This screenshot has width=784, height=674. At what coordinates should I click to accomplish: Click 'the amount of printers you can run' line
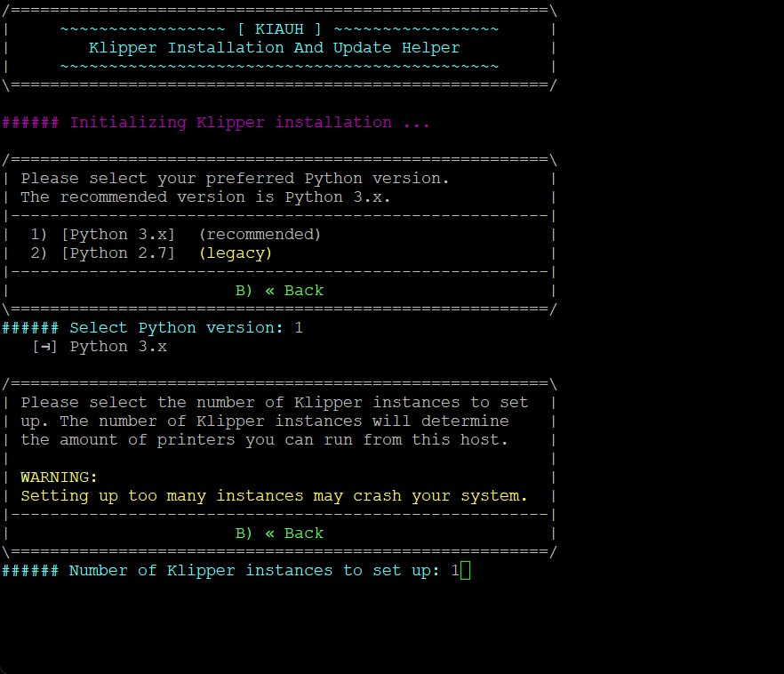(264, 440)
